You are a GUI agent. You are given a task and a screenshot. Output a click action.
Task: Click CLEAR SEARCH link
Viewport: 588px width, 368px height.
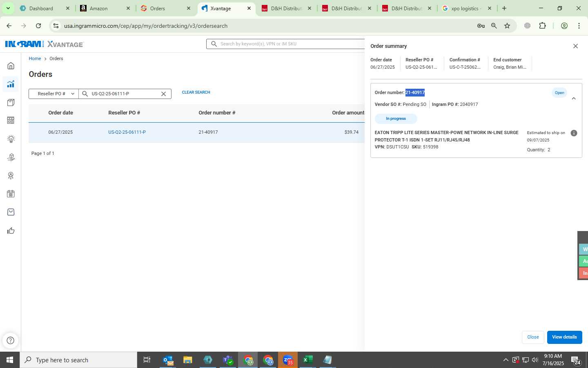[x=196, y=92]
